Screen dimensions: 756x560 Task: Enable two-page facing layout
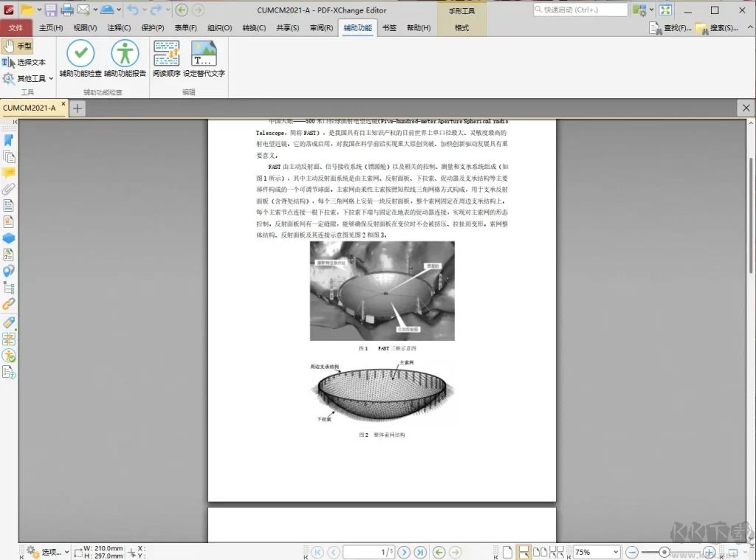tap(539, 551)
